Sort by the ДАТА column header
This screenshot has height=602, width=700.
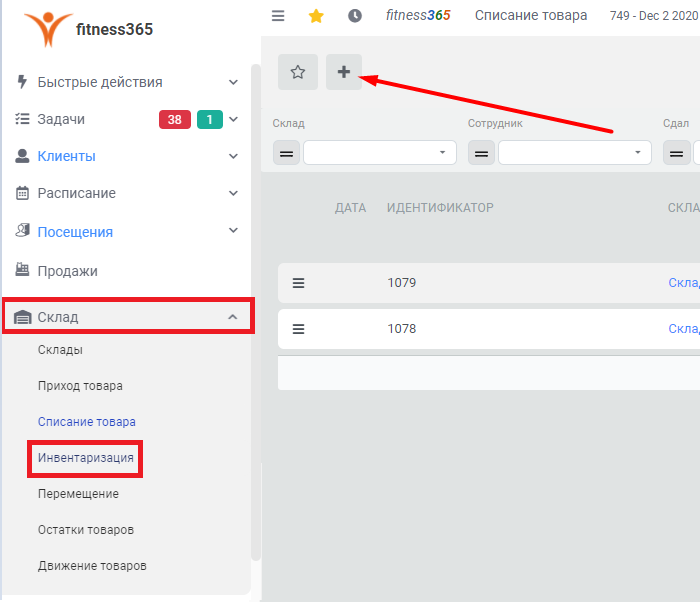coord(350,208)
